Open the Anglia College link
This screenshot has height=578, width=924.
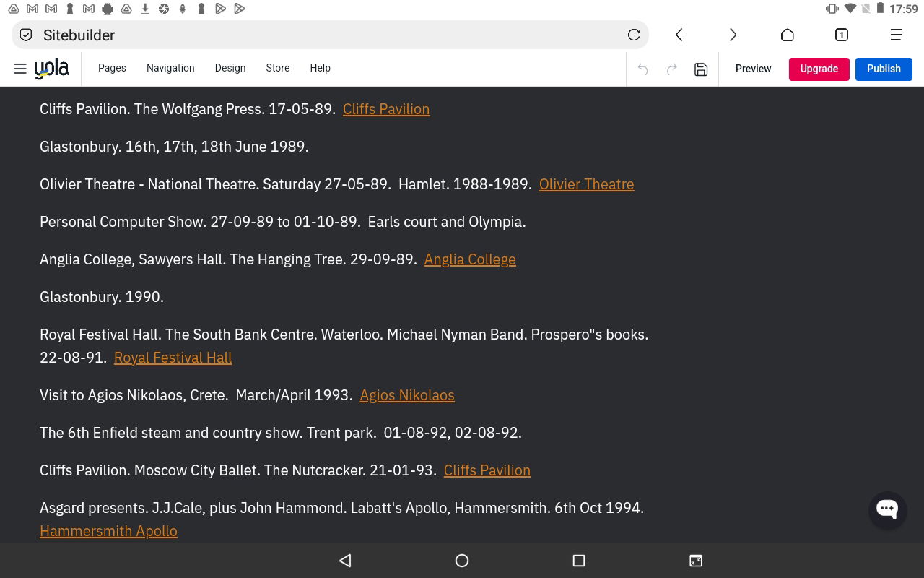pos(470,259)
